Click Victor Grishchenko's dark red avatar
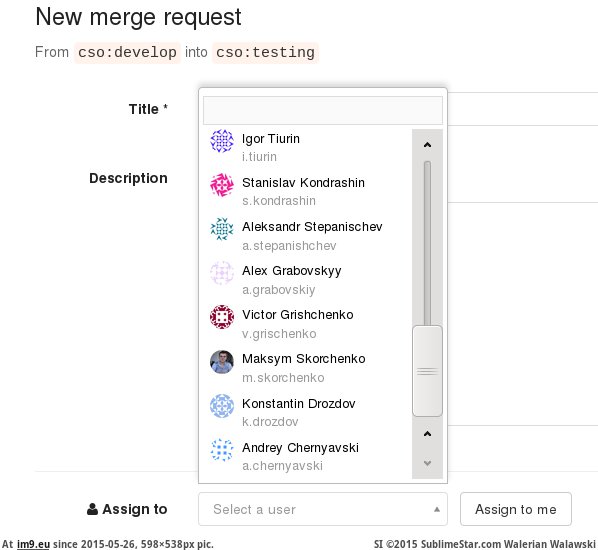Screen dimensions: 598x550 (x=222, y=317)
